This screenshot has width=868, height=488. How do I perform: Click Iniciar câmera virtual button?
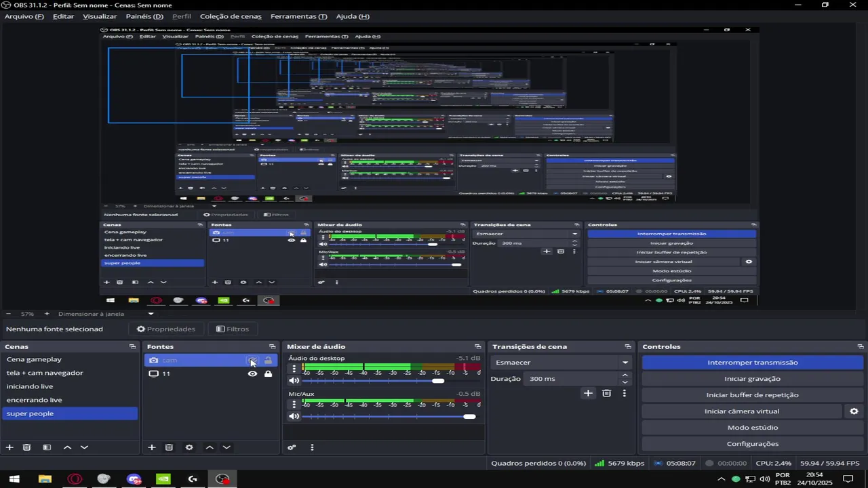(x=741, y=411)
